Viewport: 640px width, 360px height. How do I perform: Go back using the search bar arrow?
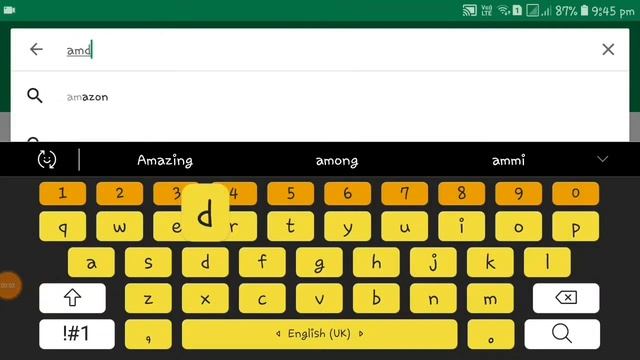pyautogui.click(x=36, y=49)
